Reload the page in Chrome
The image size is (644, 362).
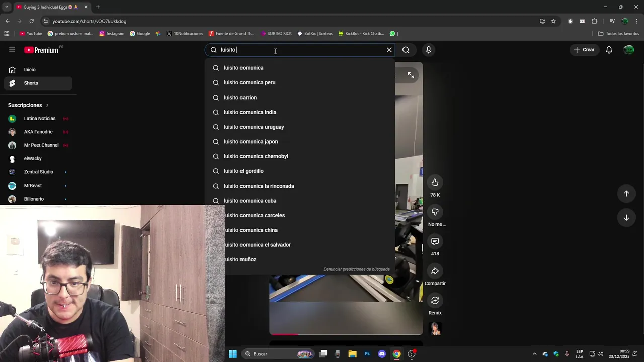[31, 21]
